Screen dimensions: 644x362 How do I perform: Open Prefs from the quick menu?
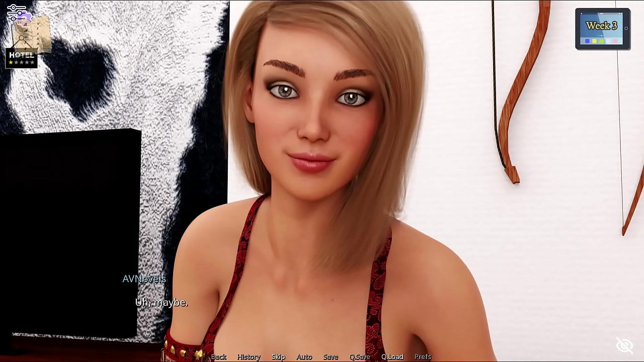pos(423,356)
